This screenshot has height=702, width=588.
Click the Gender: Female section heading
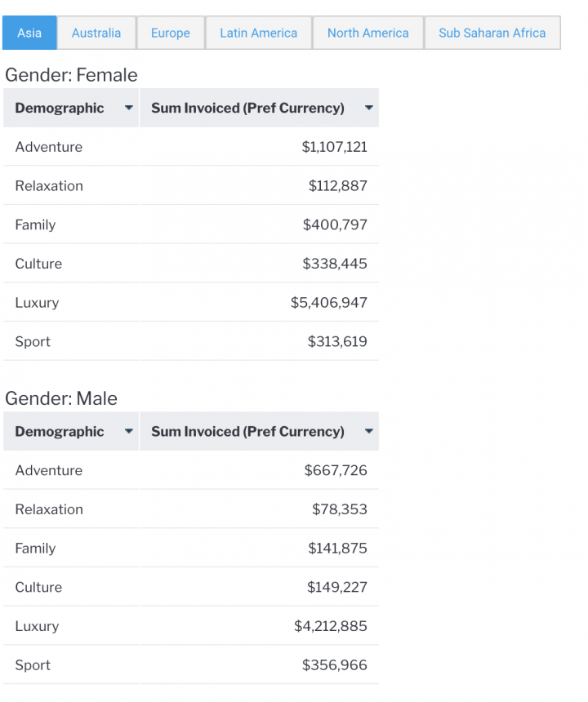tap(71, 74)
